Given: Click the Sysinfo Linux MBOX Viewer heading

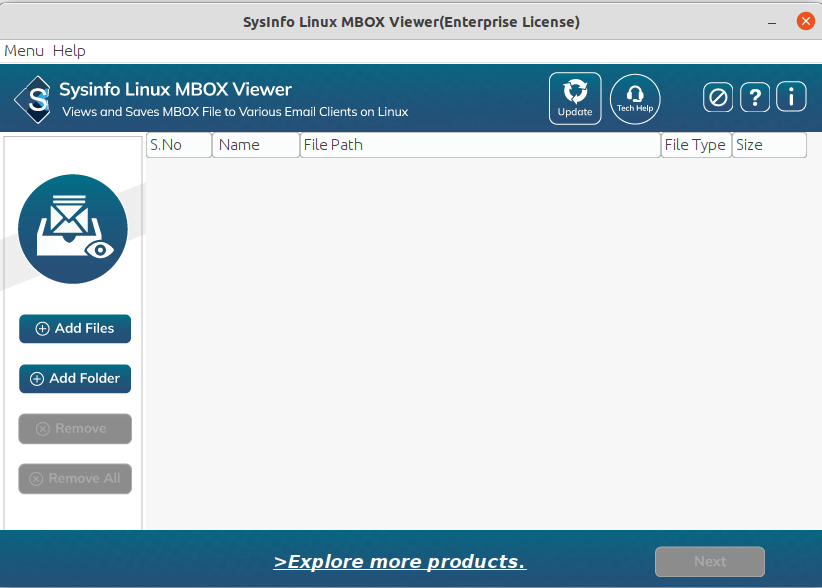Looking at the screenshot, I should tap(175, 90).
